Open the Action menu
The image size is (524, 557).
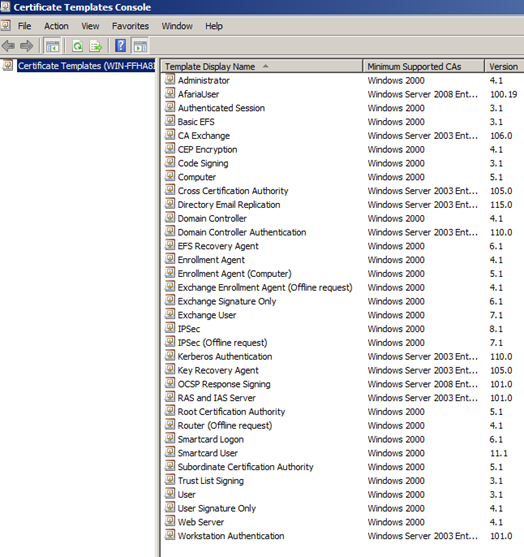pyautogui.click(x=56, y=26)
